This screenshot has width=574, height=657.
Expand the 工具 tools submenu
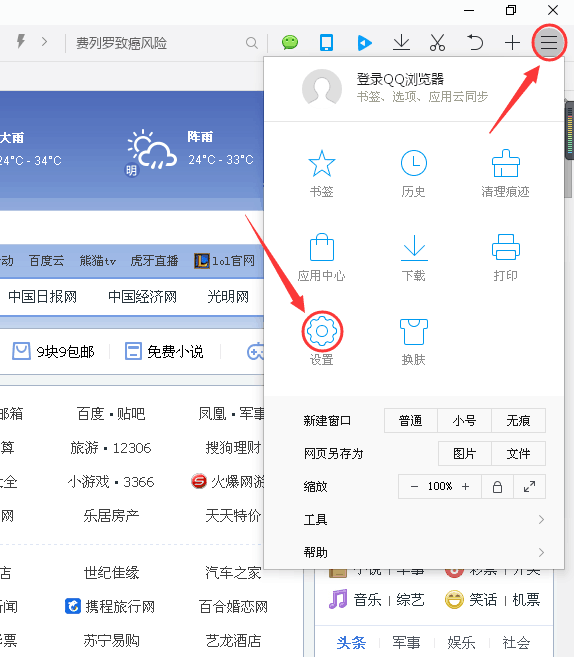point(423,520)
